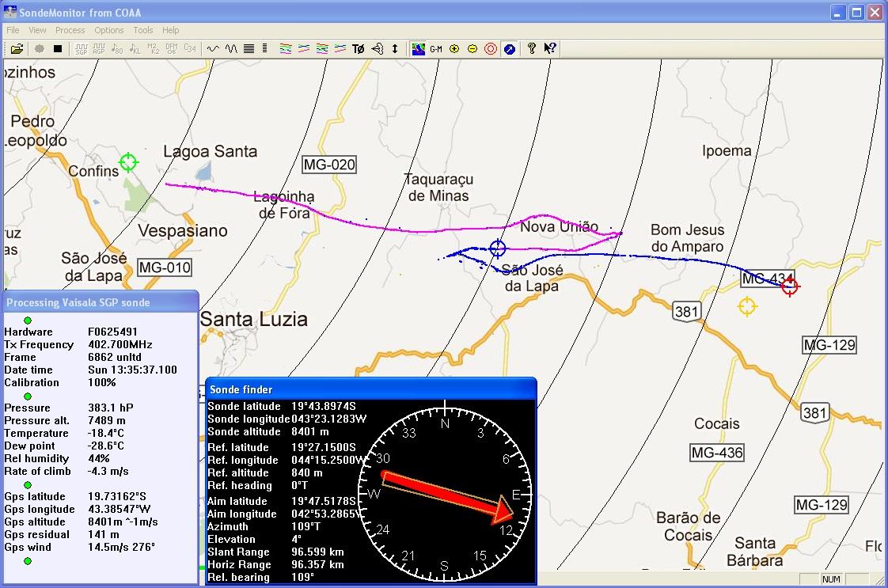The height and width of the screenshot is (588, 888).
Task: Open the Process menu
Action: click(x=70, y=30)
